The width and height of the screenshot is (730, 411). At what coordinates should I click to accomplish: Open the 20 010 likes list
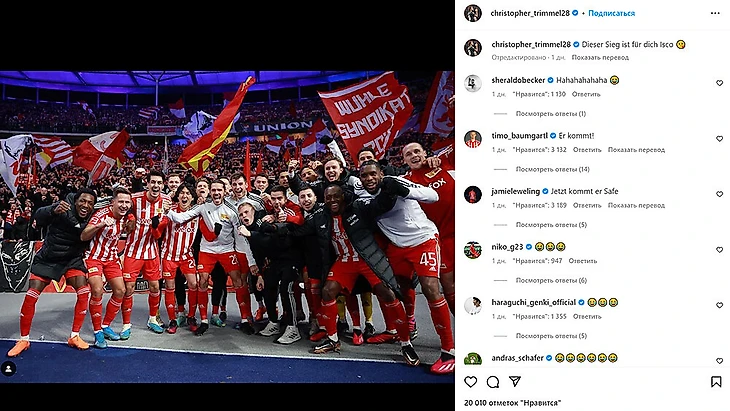(x=512, y=403)
